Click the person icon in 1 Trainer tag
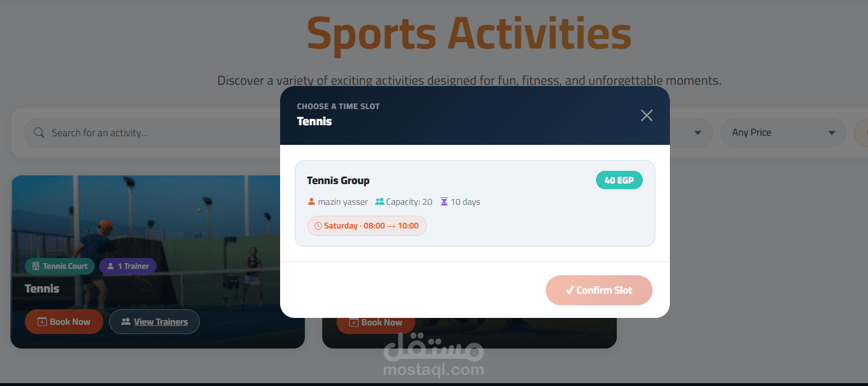Image resolution: width=868 pixels, height=386 pixels. [110, 266]
